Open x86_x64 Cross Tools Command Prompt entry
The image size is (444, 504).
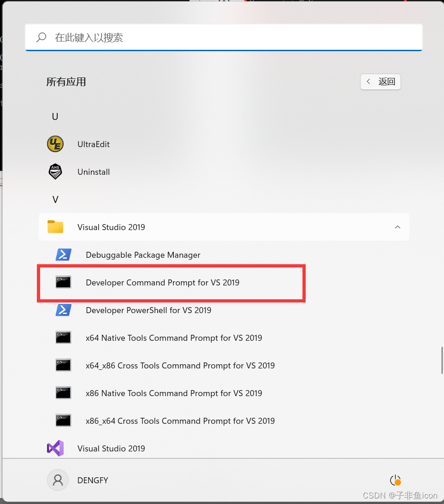click(180, 421)
